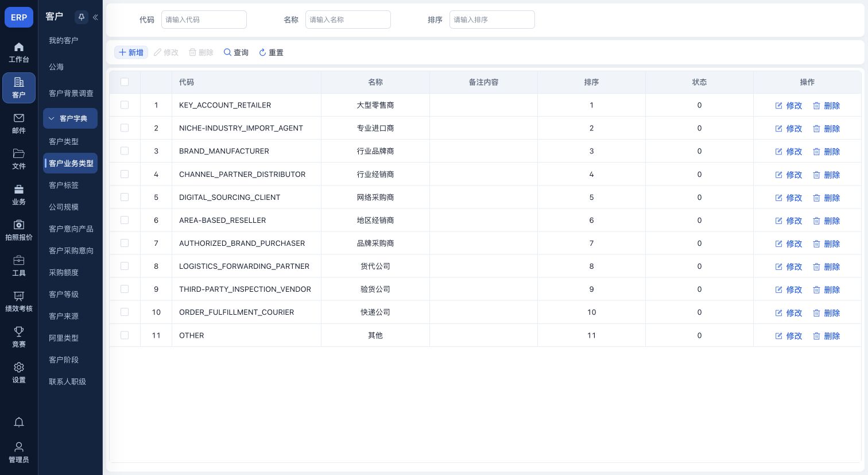
Task: Open the 业务 briefcase section
Action: point(19,195)
